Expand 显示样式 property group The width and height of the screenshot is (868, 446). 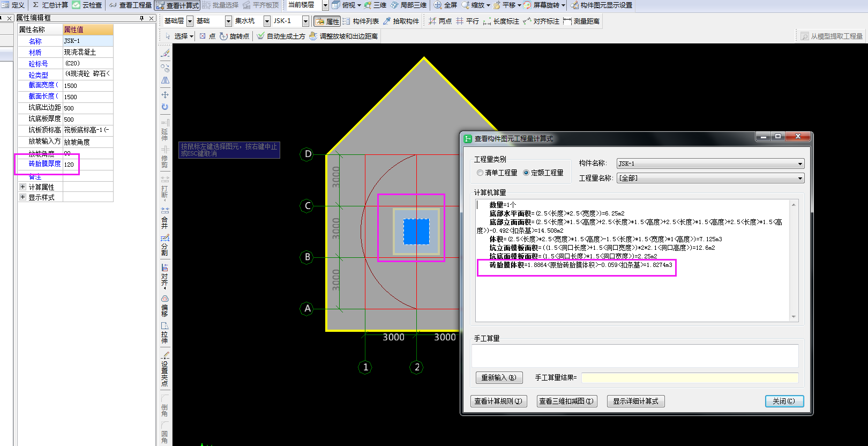tap(23, 197)
